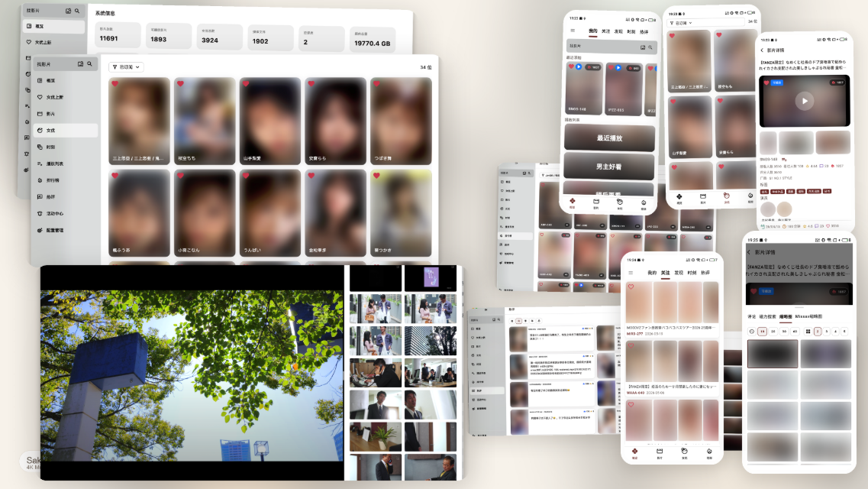Switch to 时刻 tab on the MIRD-277 phone

692,273
